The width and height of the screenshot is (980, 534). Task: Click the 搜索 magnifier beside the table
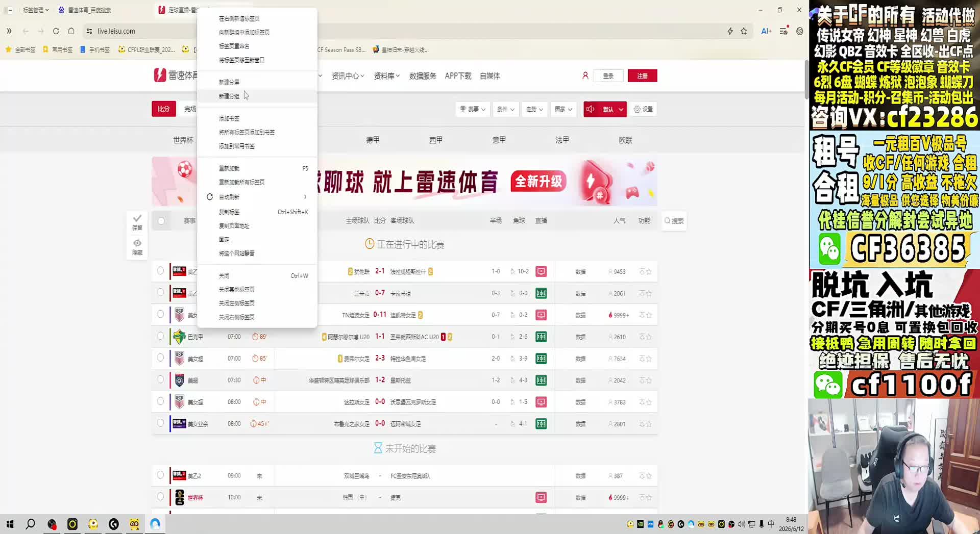[674, 221]
